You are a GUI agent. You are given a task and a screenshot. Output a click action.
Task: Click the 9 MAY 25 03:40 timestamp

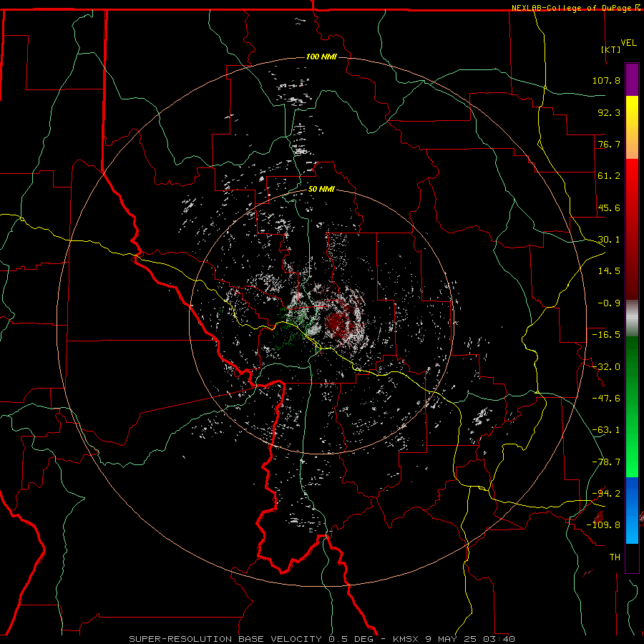(469, 639)
